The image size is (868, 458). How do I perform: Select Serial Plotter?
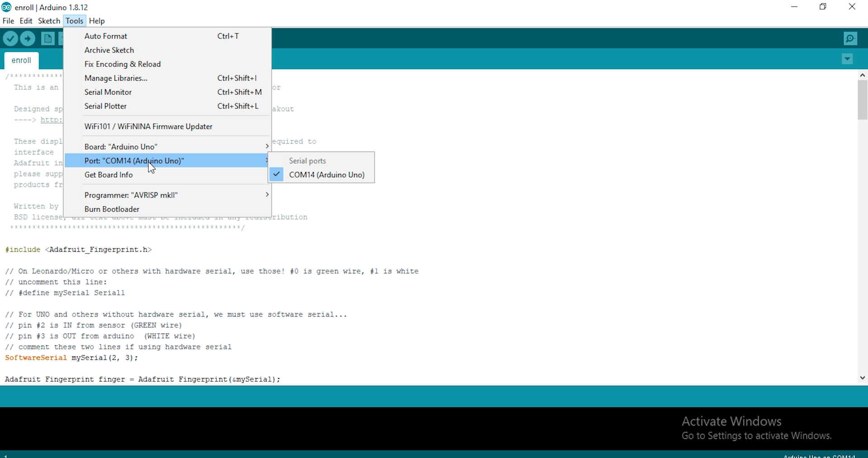(x=106, y=106)
